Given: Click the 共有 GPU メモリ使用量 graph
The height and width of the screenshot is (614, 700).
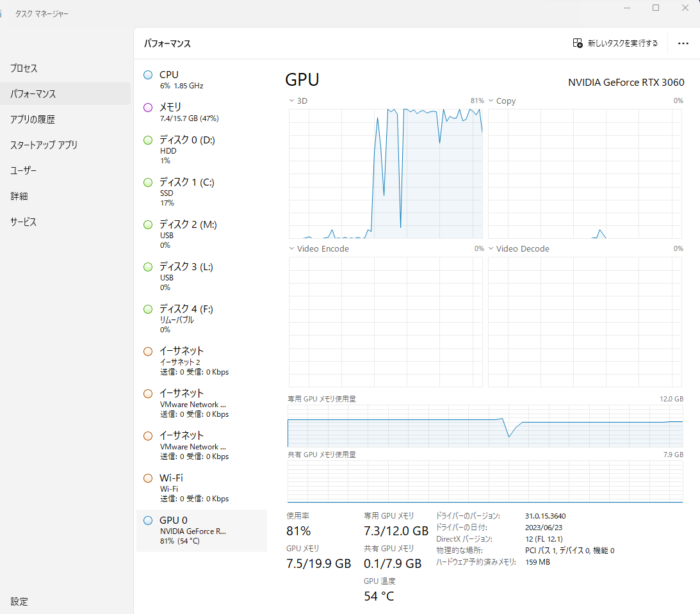Looking at the screenshot, I should [x=485, y=481].
